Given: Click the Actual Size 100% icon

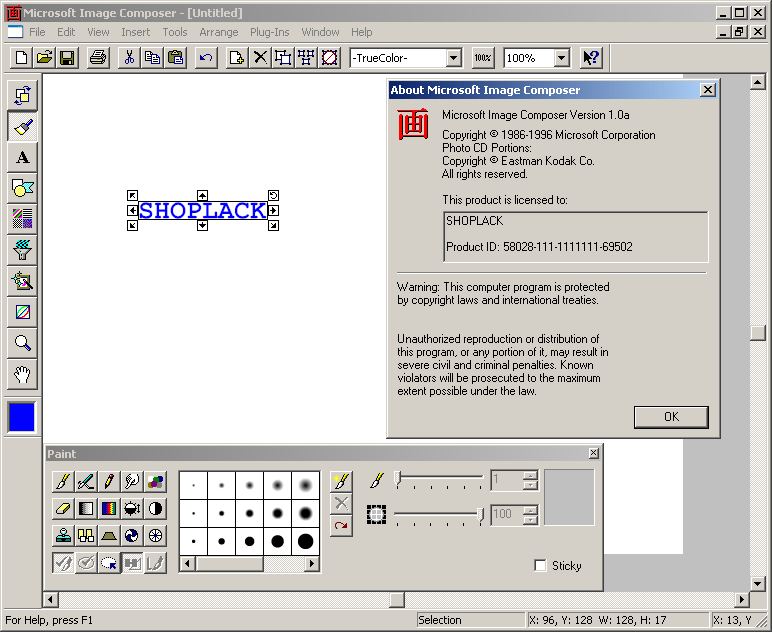Looking at the screenshot, I should pos(482,58).
